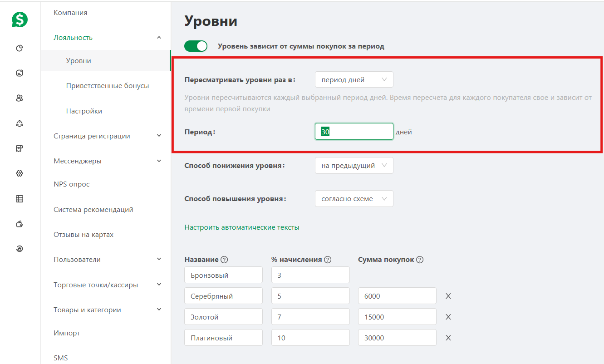Open the период дней dropdown
The width and height of the screenshot is (604, 364).
[x=354, y=79]
